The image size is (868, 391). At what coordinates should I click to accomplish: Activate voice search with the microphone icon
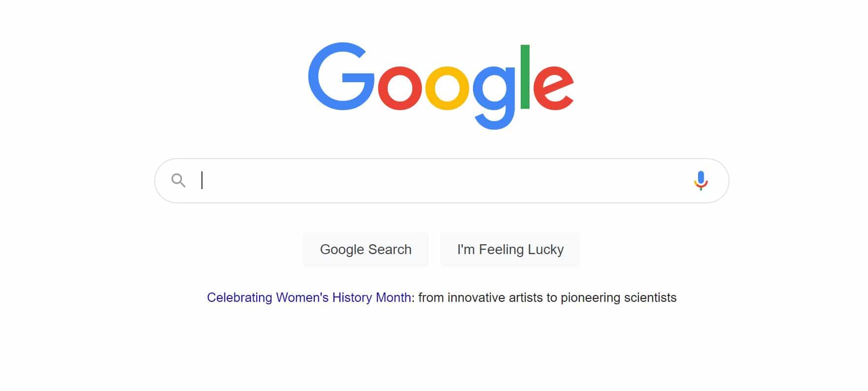point(701,180)
